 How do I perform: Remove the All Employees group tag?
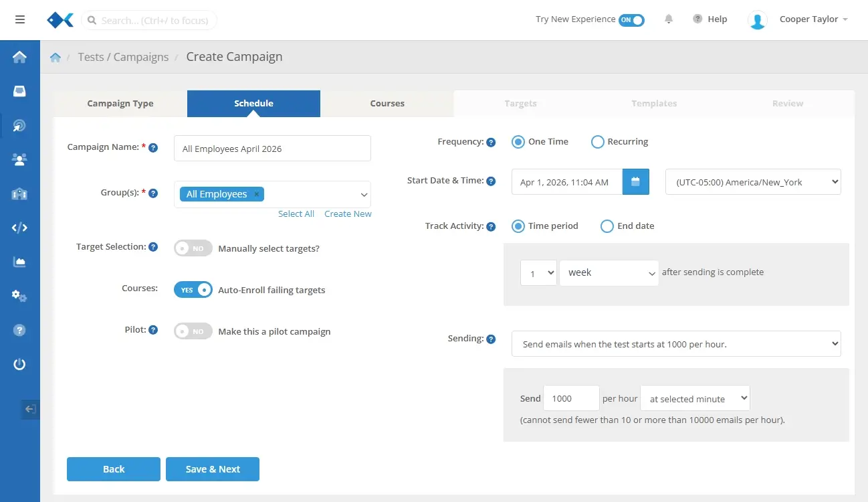(256, 194)
